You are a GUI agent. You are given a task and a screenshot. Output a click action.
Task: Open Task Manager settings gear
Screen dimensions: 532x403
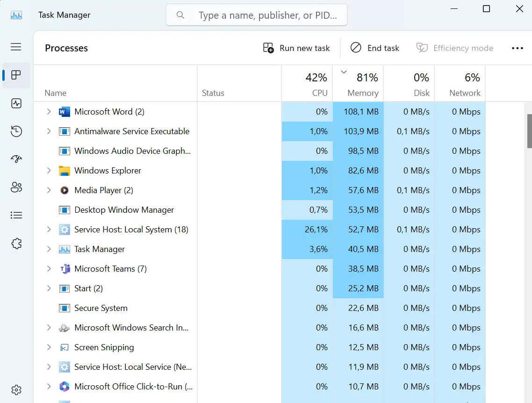[16, 390]
